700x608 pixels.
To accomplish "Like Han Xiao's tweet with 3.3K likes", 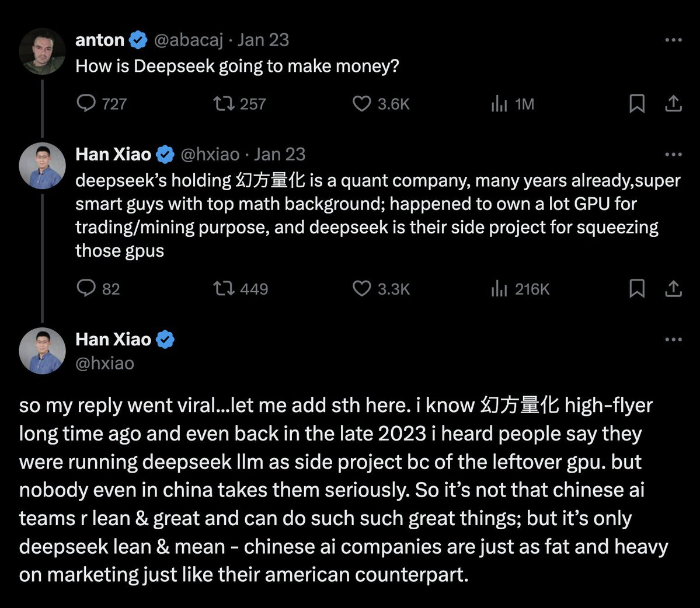I will click(362, 289).
